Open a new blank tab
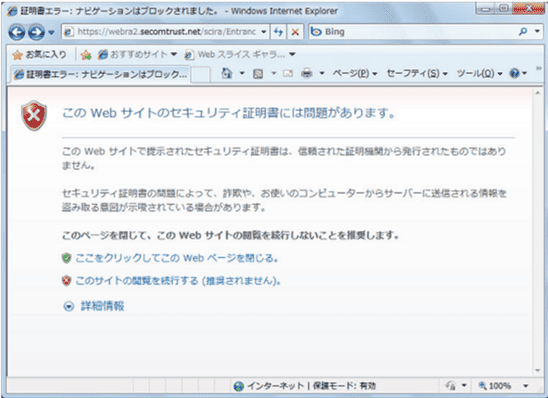Image resolution: width=548 pixels, height=398 pixels. point(201,74)
